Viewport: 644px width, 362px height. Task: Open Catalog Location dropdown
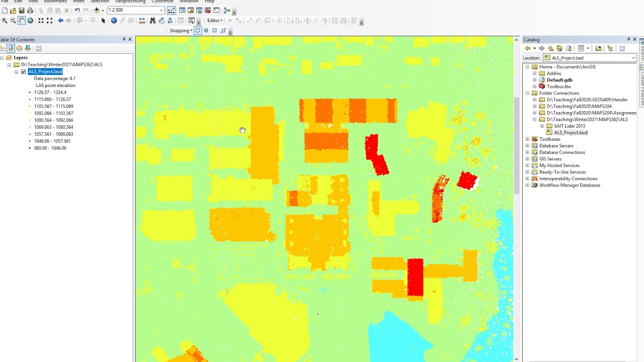pyautogui.click(x=633, y=58)
